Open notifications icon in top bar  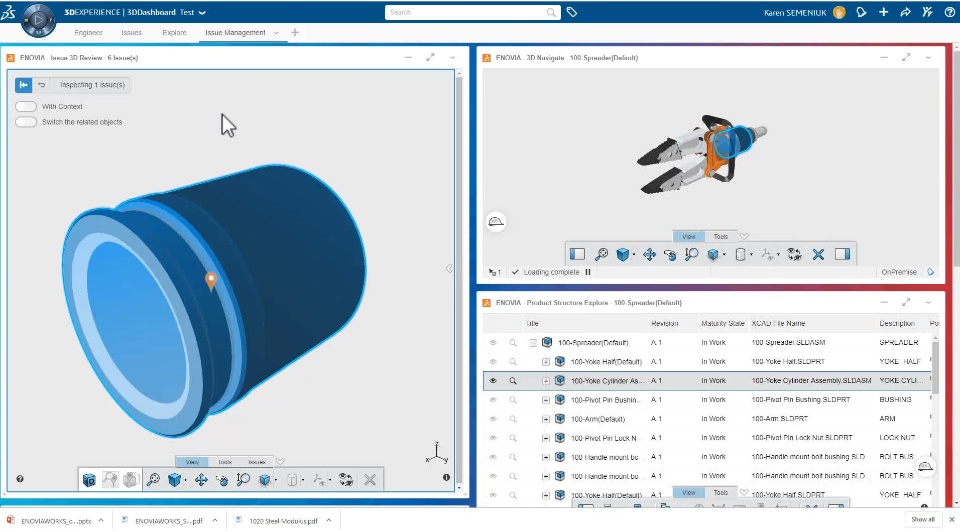(x=861, y=12)
